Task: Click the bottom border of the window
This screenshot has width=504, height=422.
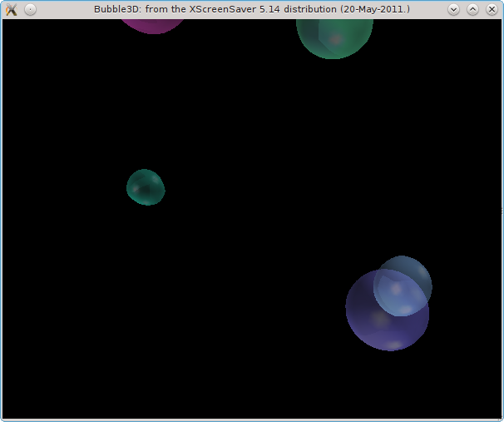Action: coord(252,420)
